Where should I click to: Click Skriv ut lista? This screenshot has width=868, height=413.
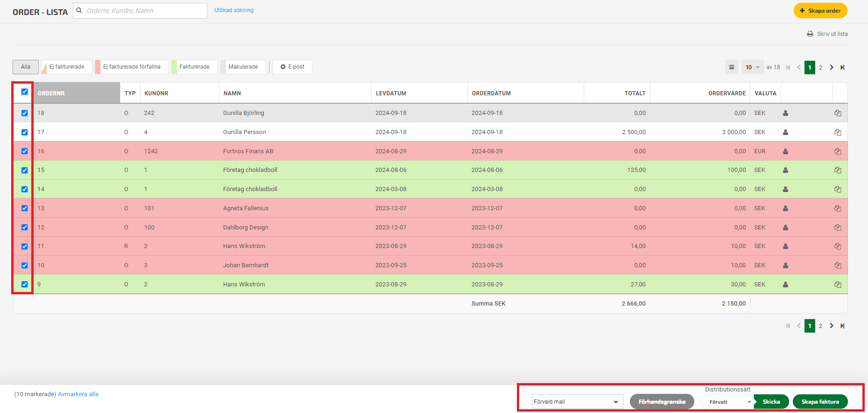827,34
